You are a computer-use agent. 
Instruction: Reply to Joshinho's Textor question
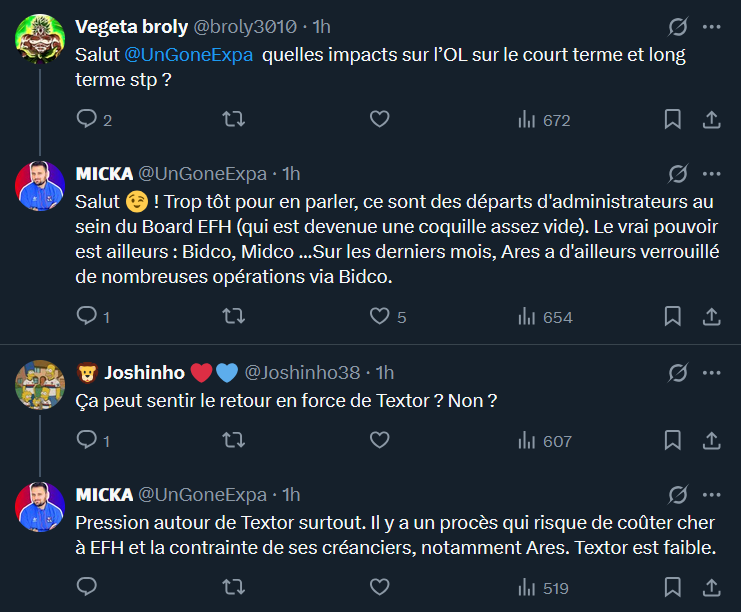tap(87, 440)
